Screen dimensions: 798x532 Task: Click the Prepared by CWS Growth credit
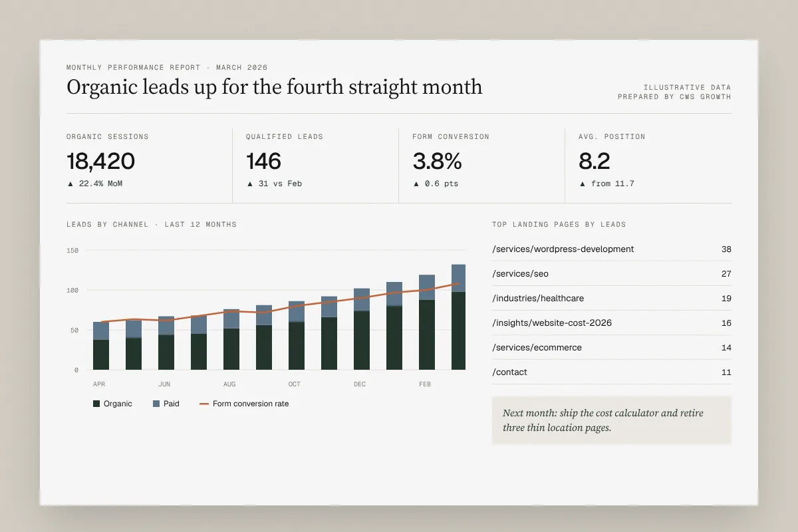(x=674, y=96)
